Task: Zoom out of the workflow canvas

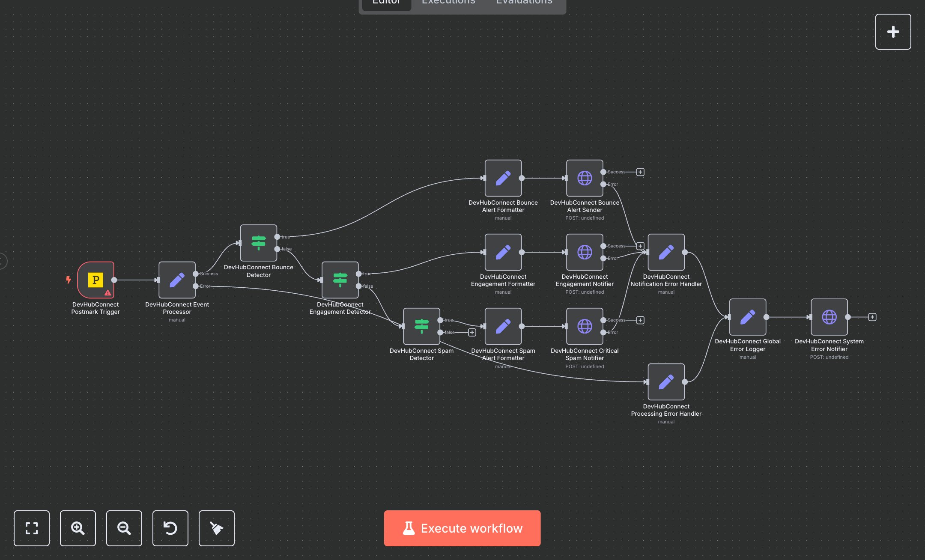Action: click(x=124, y=528)
